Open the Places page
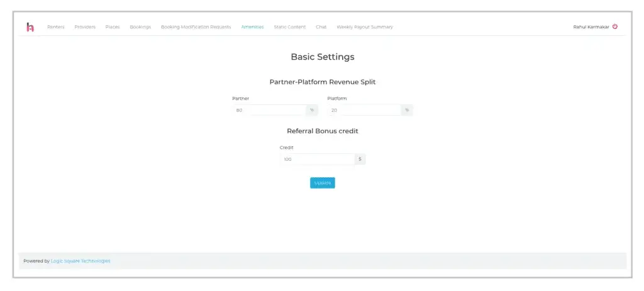 [113, 27]
